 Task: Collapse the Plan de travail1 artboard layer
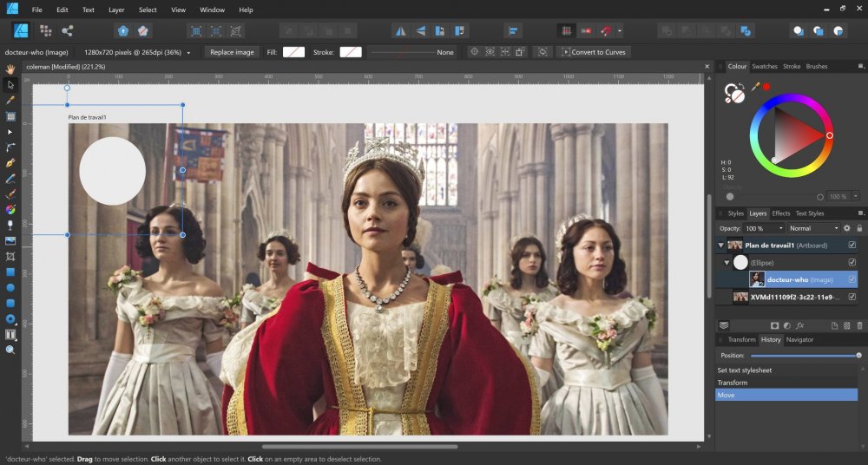(720, 246)
